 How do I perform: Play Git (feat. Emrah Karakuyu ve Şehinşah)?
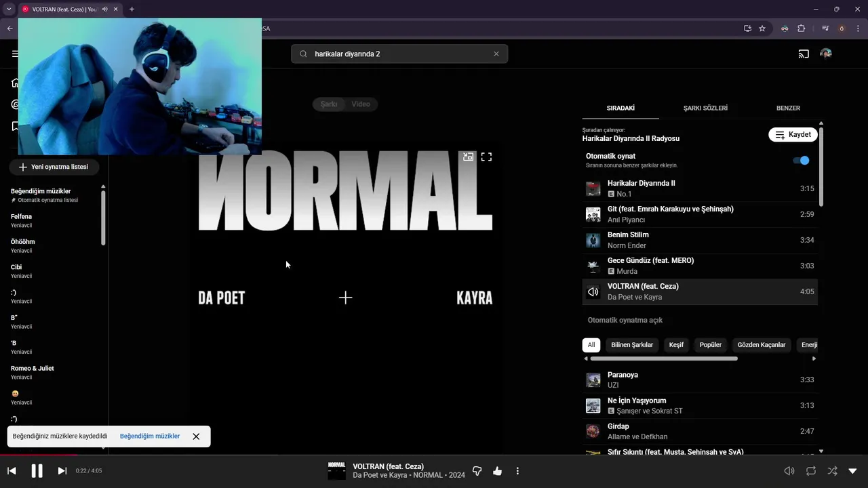[x=700, y=214]
